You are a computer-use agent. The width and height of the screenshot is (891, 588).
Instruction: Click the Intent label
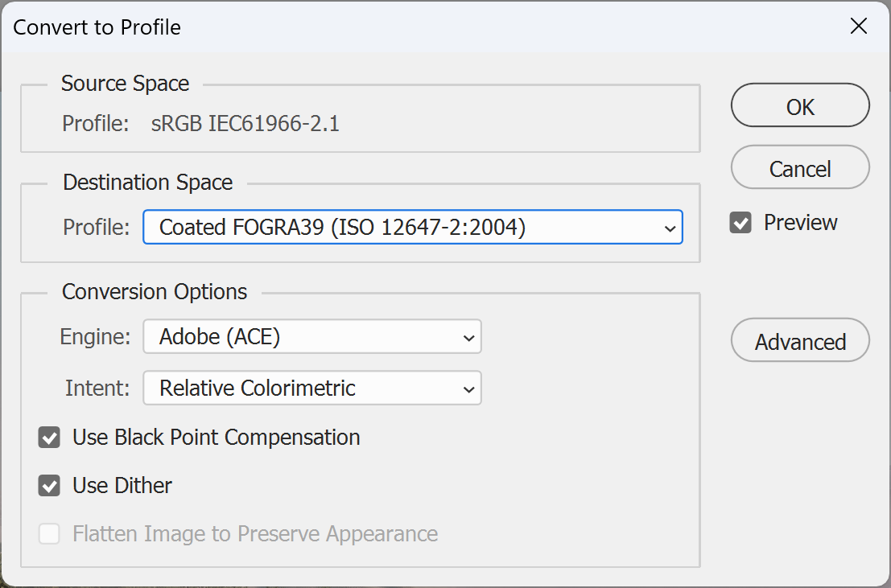click(97, 389)
